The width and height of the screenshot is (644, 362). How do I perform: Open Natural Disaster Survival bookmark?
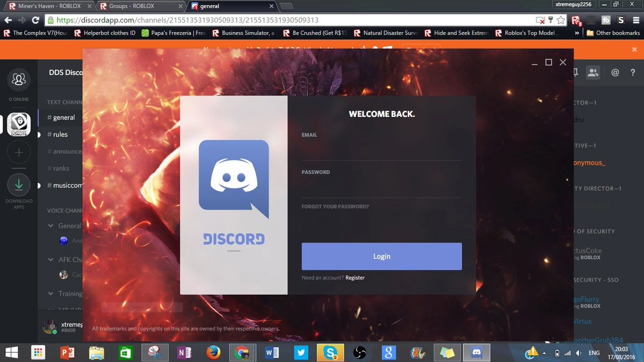pos(385,33)
